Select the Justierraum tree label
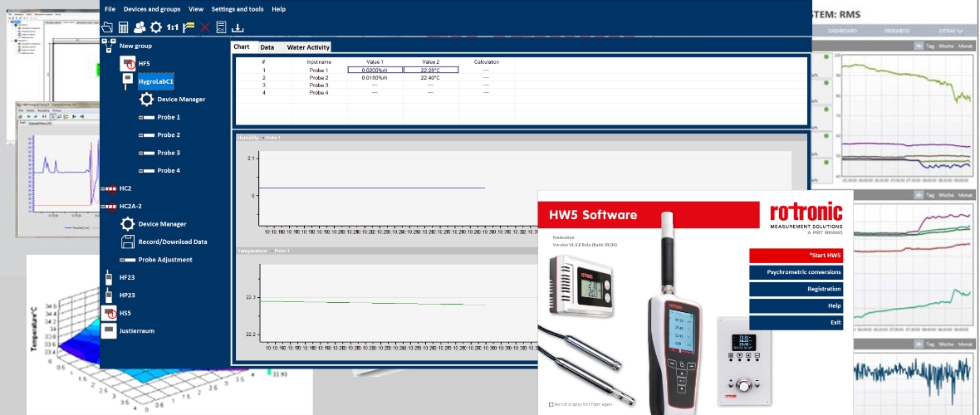The image size is (980, 415). pyautogui.click(x=137, y=330)
